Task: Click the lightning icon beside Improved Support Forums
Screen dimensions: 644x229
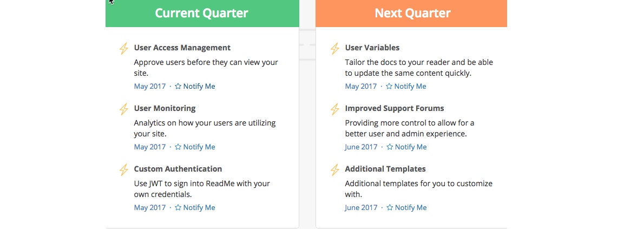Action: click(335, 109)
